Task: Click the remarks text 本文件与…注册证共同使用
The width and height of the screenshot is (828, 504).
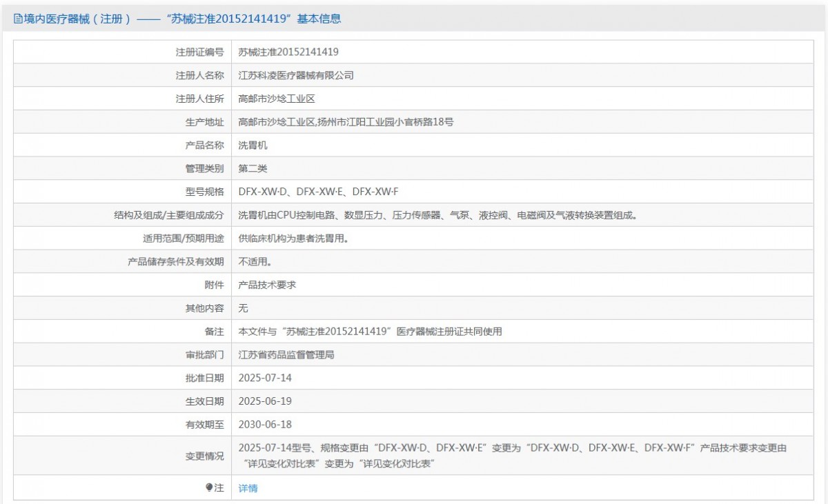Action: coord(370,332)
